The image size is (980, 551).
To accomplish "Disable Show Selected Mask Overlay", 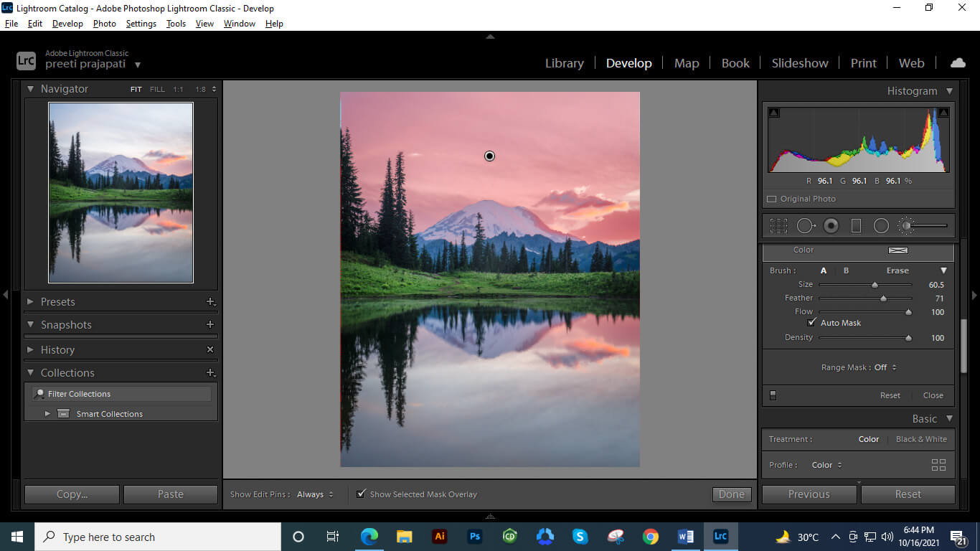I will pos(361,494).
